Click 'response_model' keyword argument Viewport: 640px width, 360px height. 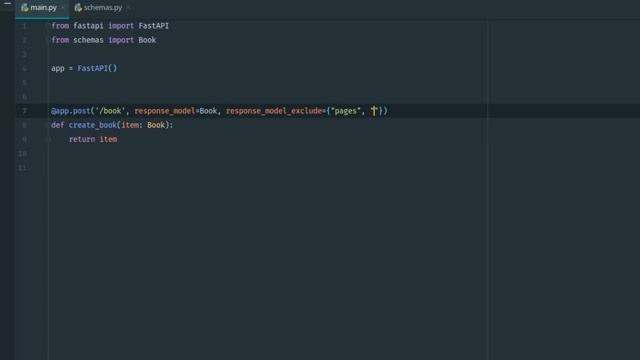165,111
